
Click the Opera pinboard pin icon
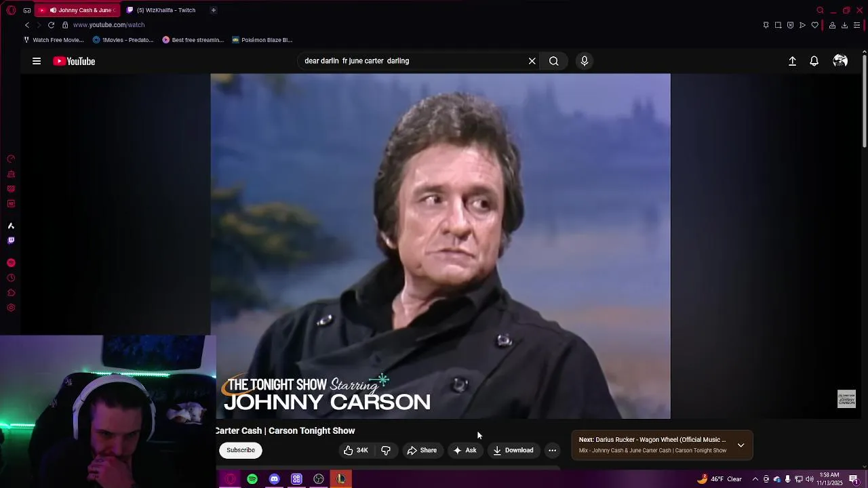766,25
